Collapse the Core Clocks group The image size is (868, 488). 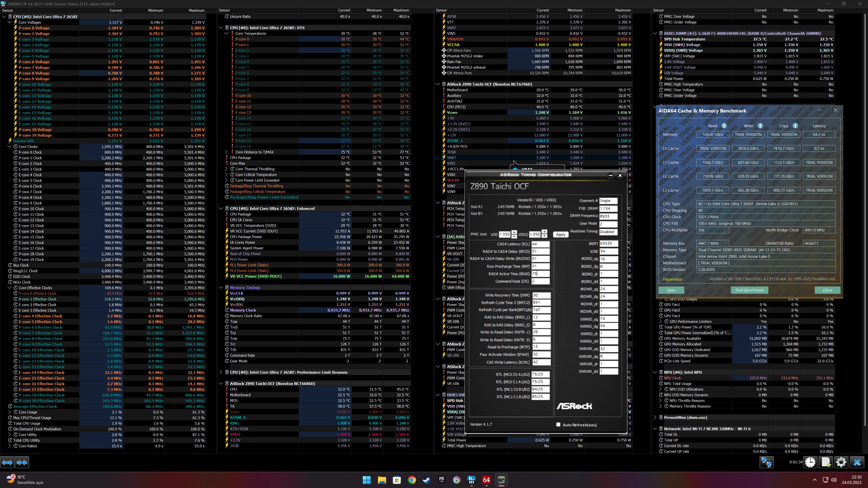click(9, 146)
